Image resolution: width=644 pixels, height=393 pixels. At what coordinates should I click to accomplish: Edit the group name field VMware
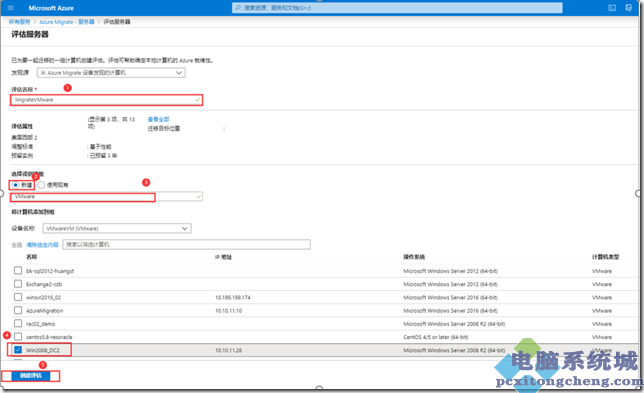tap(106, 197)
